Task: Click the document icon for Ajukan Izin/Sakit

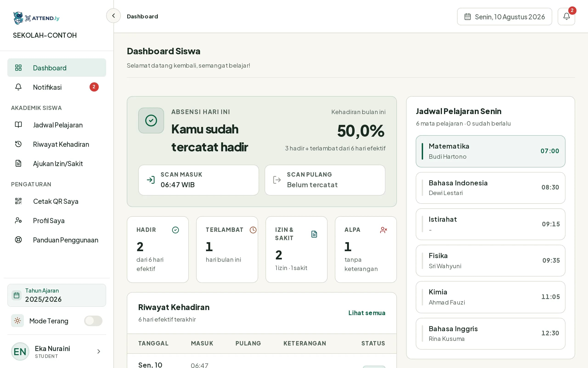Action: tap(18, 163)
